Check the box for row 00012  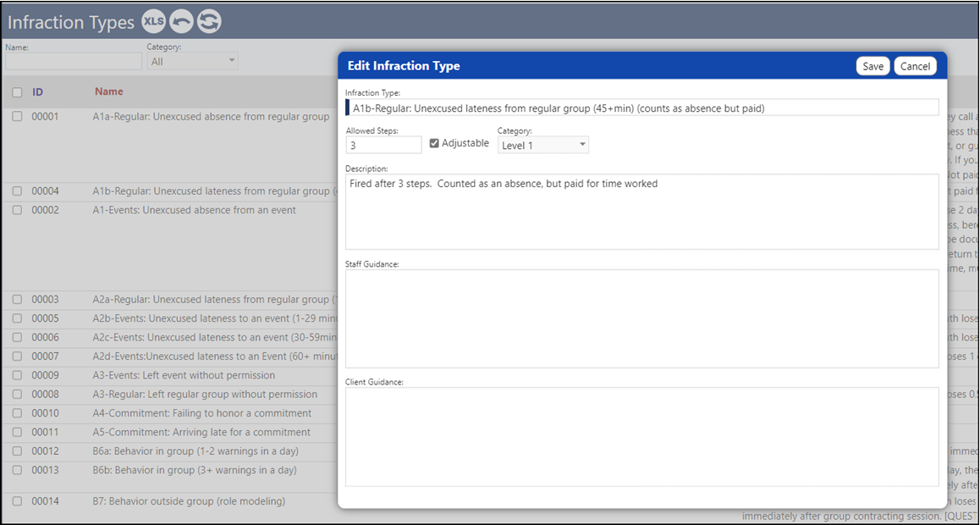(x=18, y=451)
